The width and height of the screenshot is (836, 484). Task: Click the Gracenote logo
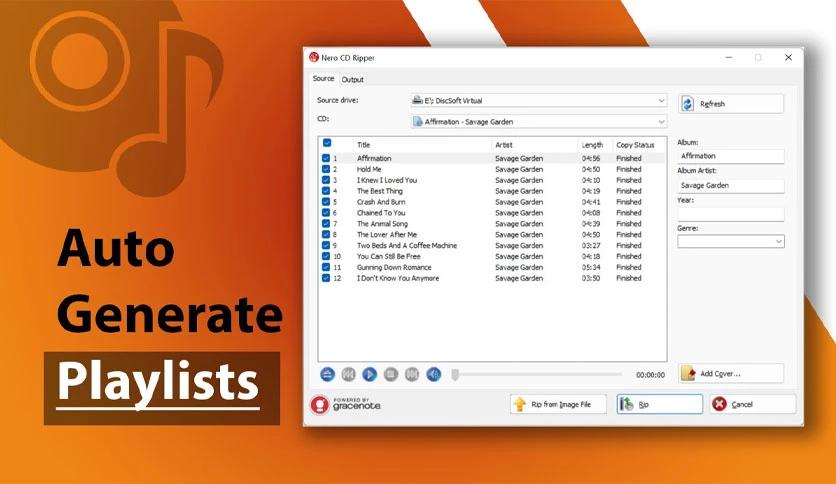tap(345, 405)
